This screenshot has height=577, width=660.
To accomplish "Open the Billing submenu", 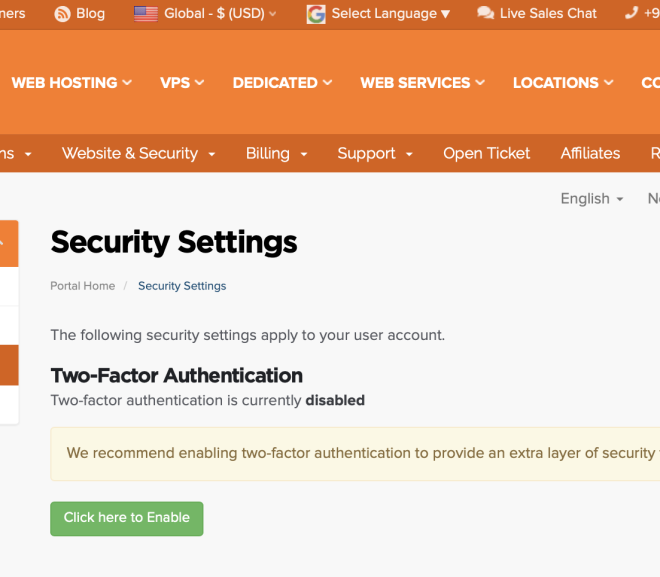I will coord(277,154).
